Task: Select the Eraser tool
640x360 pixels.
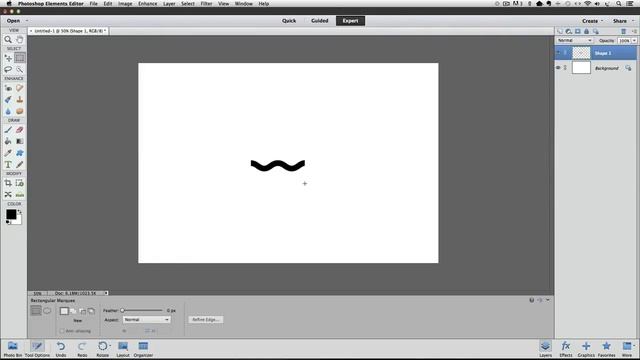Action: click(x=20, y=130)
